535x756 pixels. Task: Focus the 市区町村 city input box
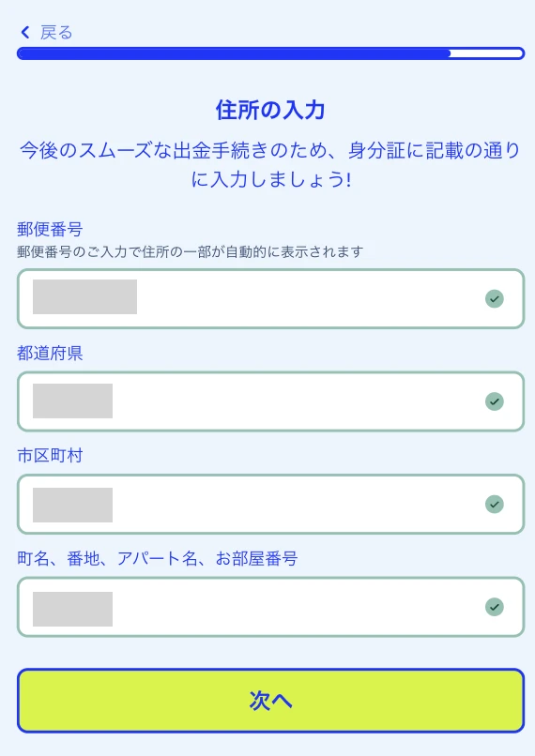(270, 504)
